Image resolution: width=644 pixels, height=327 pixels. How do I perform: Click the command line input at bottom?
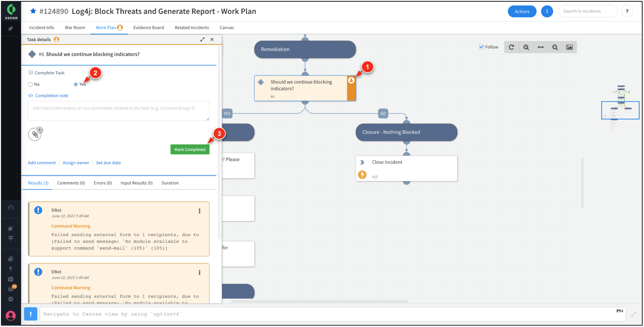pos(333,314)
